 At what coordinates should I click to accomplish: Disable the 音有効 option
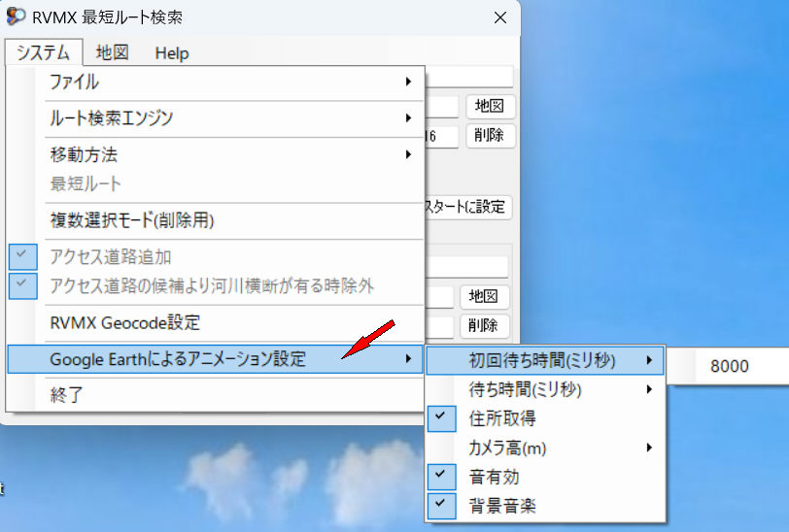[545, 477]
